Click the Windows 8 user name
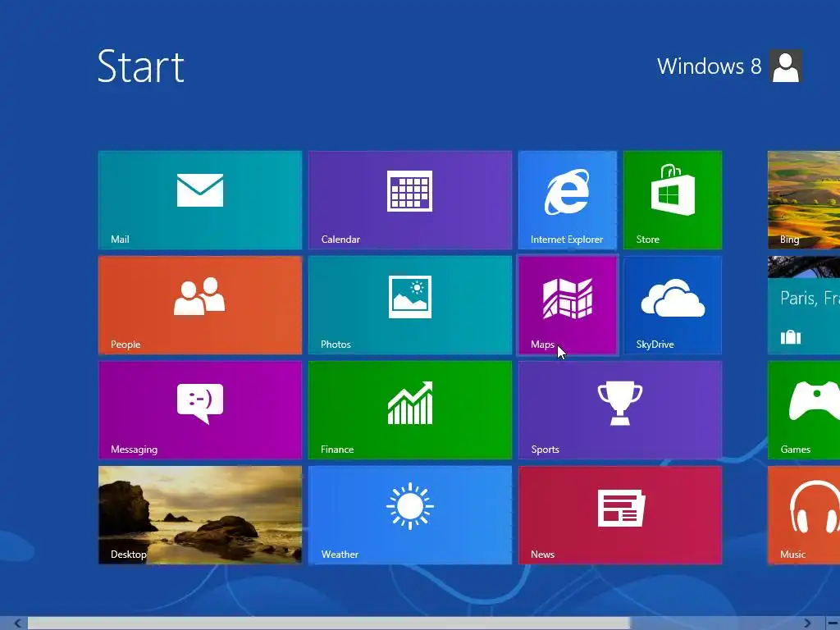The height and width of the screenshot is (630, 840). click(709, 66)
